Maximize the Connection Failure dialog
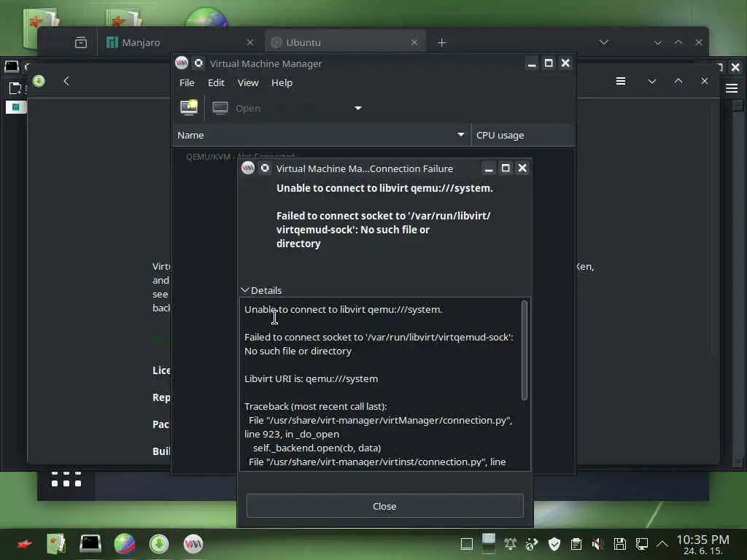Viewport: 747px width, 560px height. tap(506, 168)
